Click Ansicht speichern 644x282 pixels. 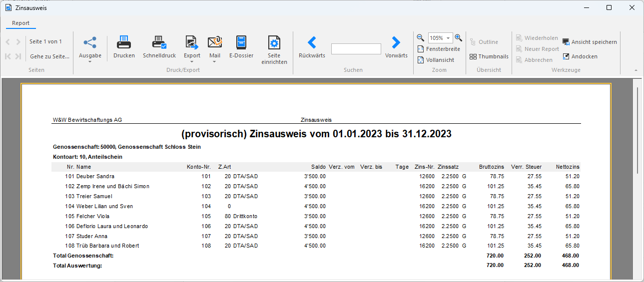(x=590, y=42)
